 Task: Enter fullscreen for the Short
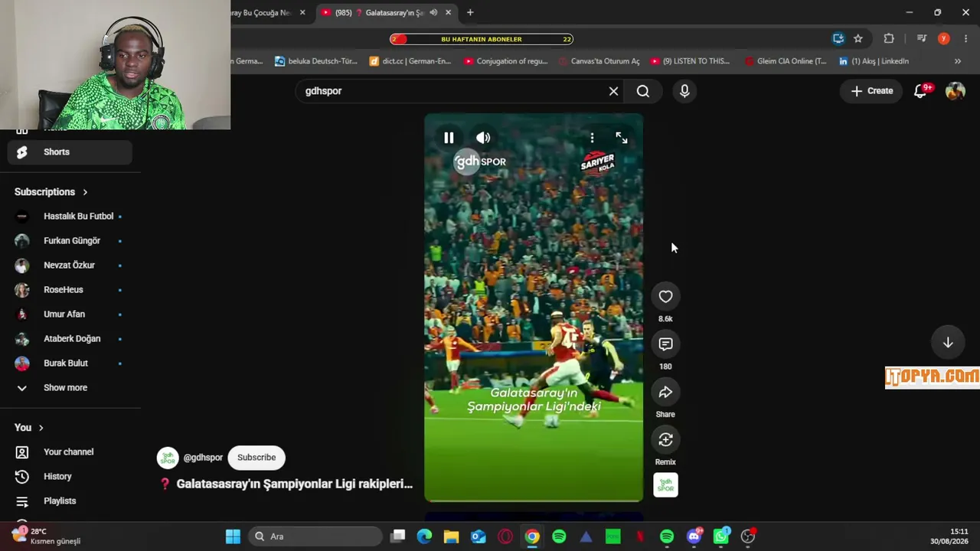622,138
